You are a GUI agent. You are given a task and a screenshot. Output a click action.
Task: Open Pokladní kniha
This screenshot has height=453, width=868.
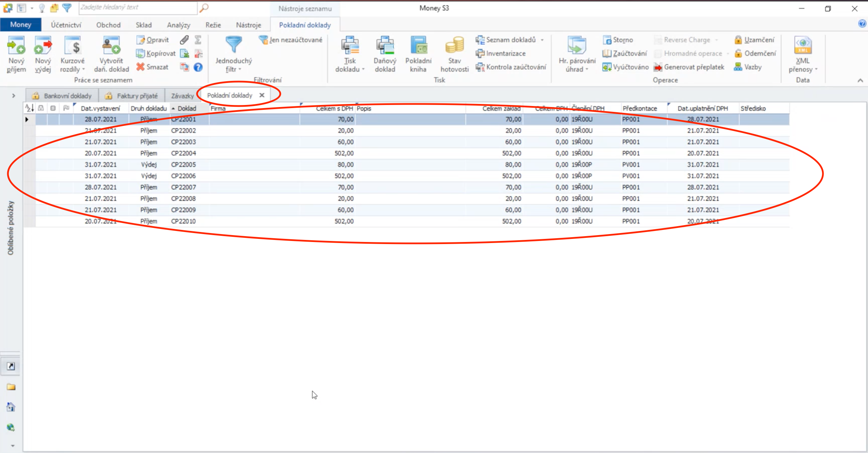419,54
